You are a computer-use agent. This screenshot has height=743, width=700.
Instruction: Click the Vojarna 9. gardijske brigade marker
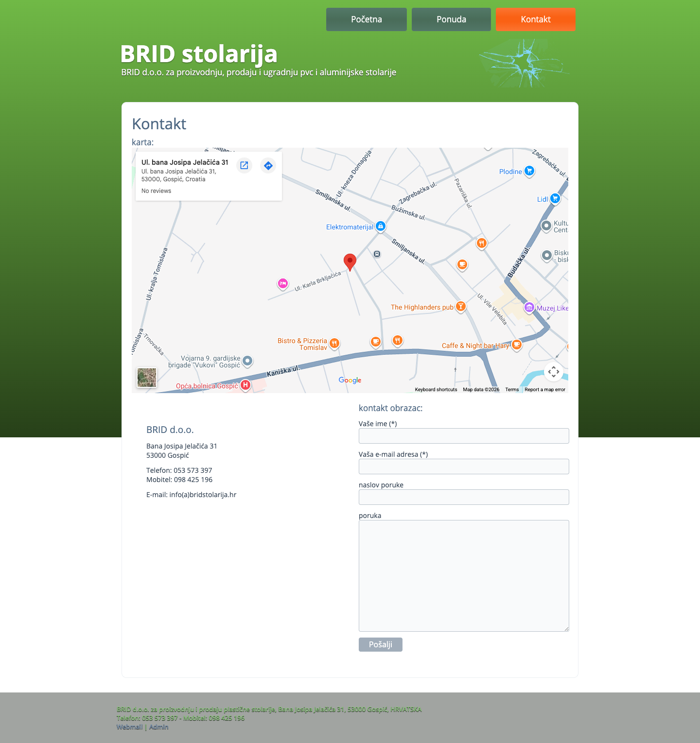(247, 361)
